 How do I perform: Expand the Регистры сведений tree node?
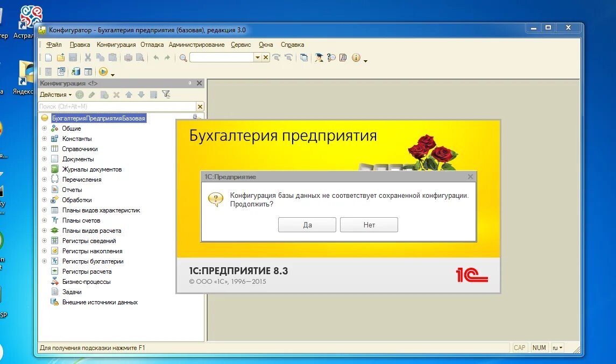tap(45, 241)
